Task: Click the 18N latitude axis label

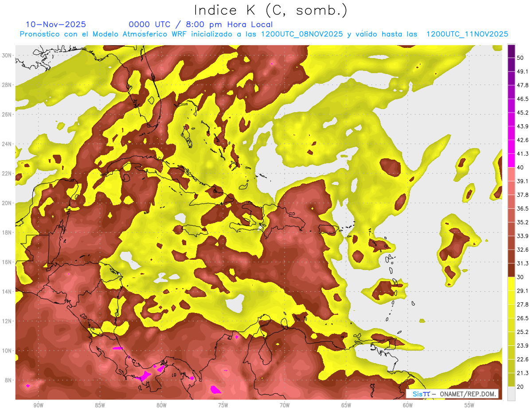Action: click(x=8, y=232)
